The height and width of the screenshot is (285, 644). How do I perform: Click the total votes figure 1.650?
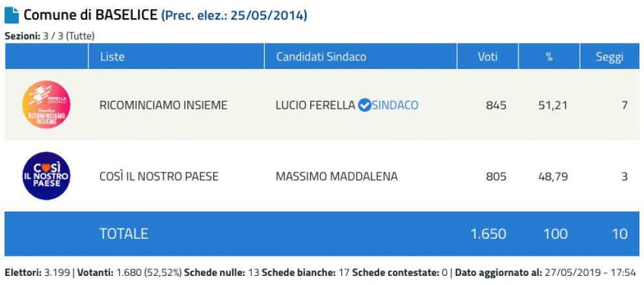pos(488,234)
